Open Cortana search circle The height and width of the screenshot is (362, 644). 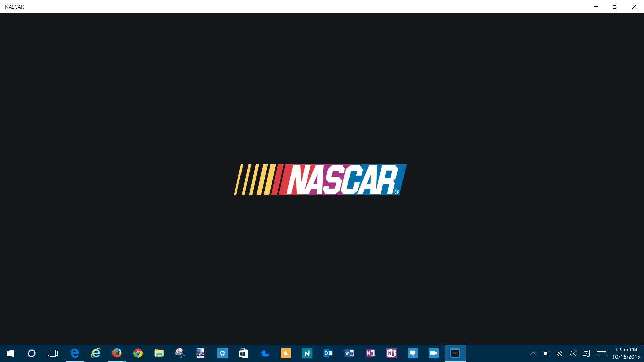pyautogui.click(x=31, y=353)
